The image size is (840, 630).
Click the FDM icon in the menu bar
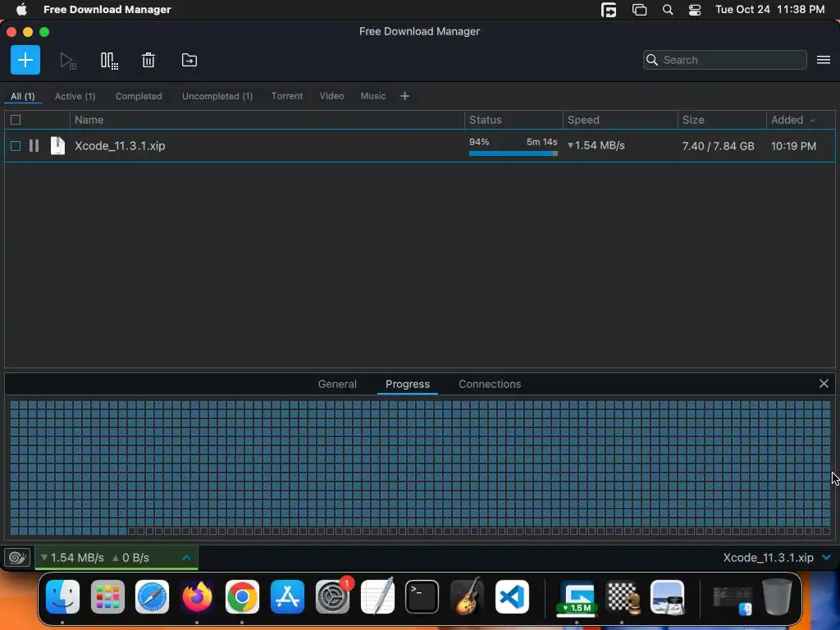[609, 10]
